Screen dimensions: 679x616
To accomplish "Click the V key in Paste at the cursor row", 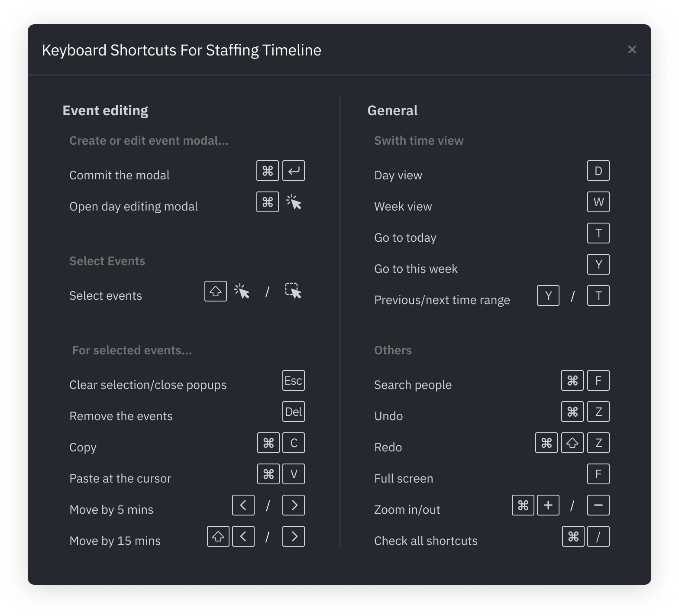I will coord(294,474).
